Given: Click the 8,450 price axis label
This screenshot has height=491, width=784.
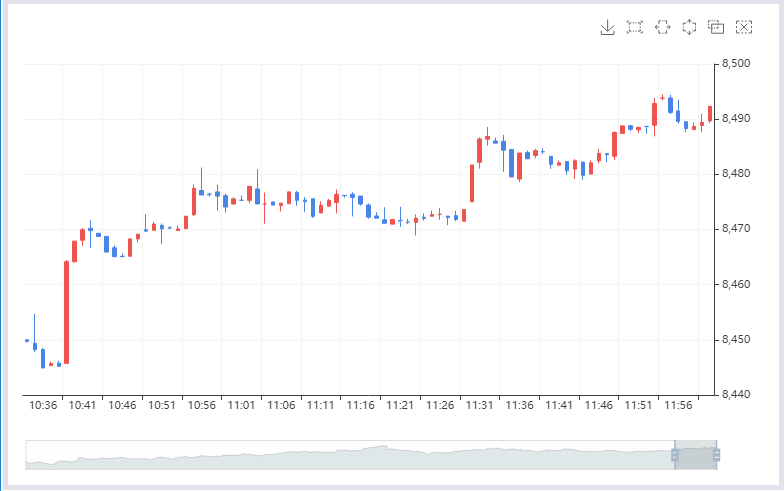Looking at the screenshot, I should click(x=736, y=340).
